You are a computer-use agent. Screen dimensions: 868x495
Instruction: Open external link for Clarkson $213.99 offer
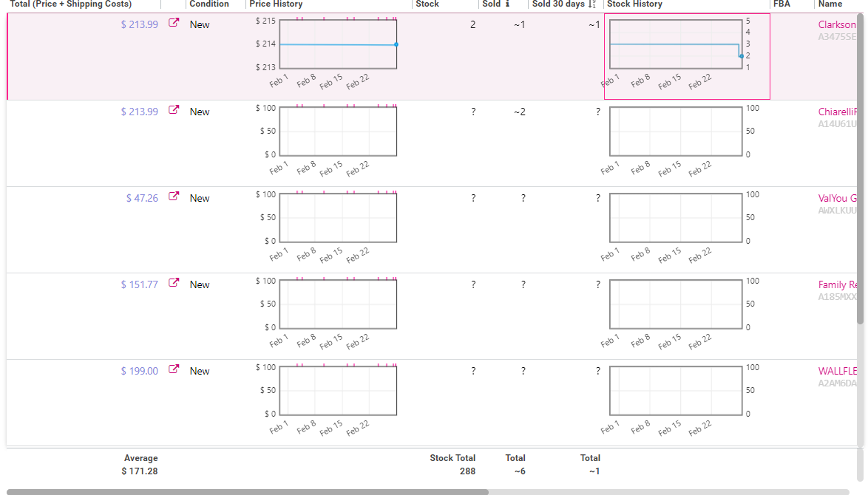[x=174, y=23]
